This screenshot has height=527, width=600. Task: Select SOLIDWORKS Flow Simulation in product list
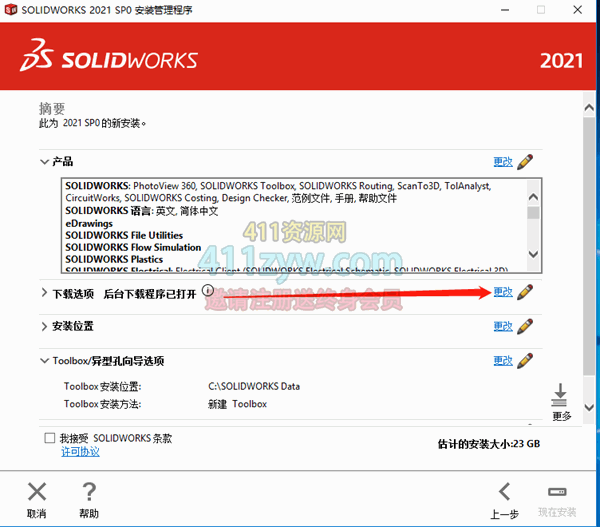(x=133, y=247)
